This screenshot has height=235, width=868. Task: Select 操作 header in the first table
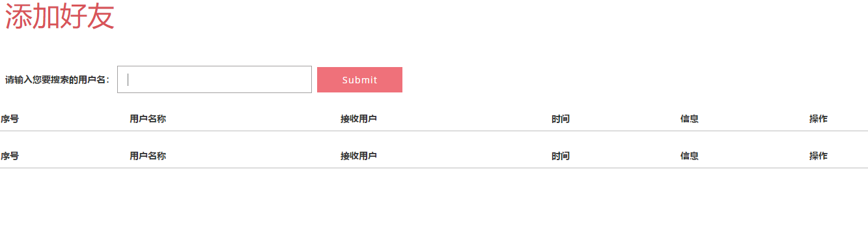(x=819, y=119)
